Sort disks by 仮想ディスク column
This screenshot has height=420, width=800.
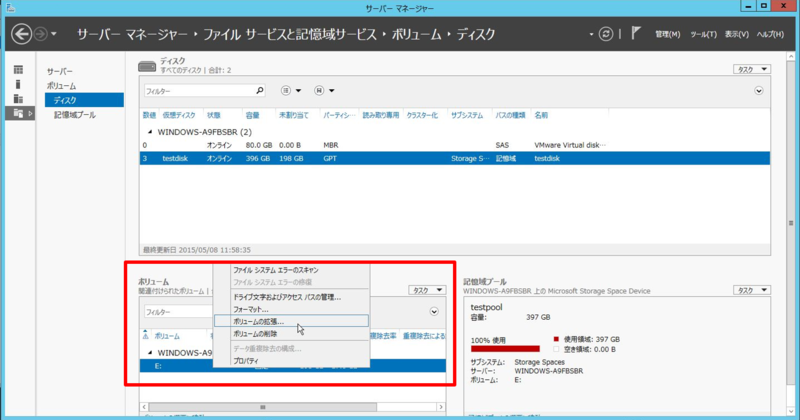(179, 115)
